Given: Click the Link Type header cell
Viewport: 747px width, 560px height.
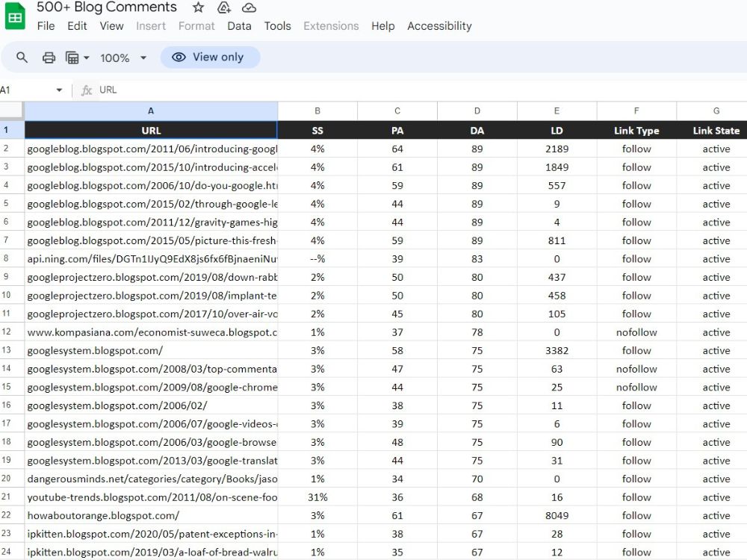Looking at the screenshot, I should click(x=636, y=130).
